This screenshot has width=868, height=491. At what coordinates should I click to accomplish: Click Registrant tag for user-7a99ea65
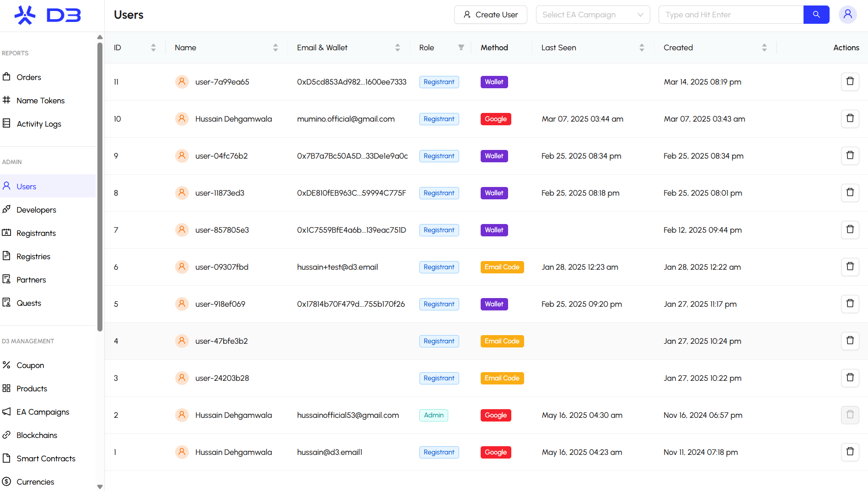pos(439,82)
